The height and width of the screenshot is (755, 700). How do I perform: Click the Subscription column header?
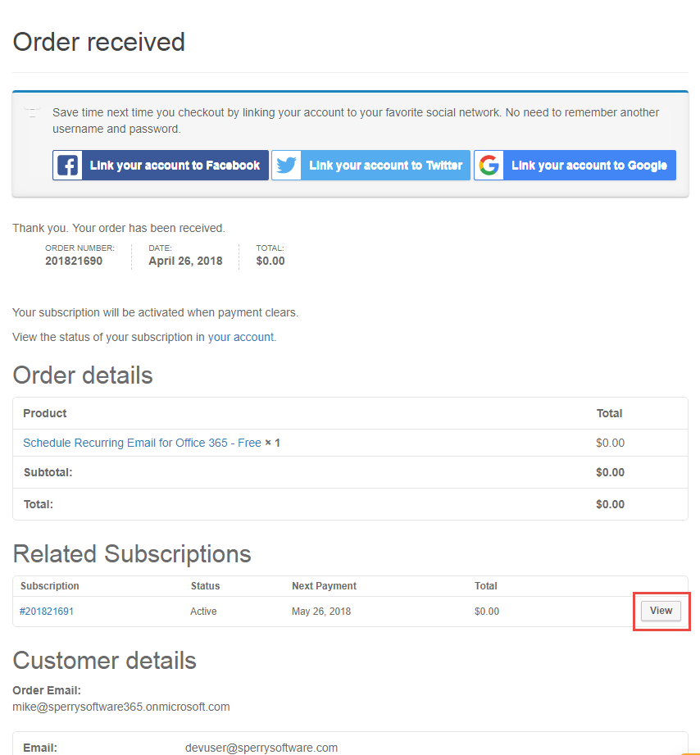coord(49,586)
